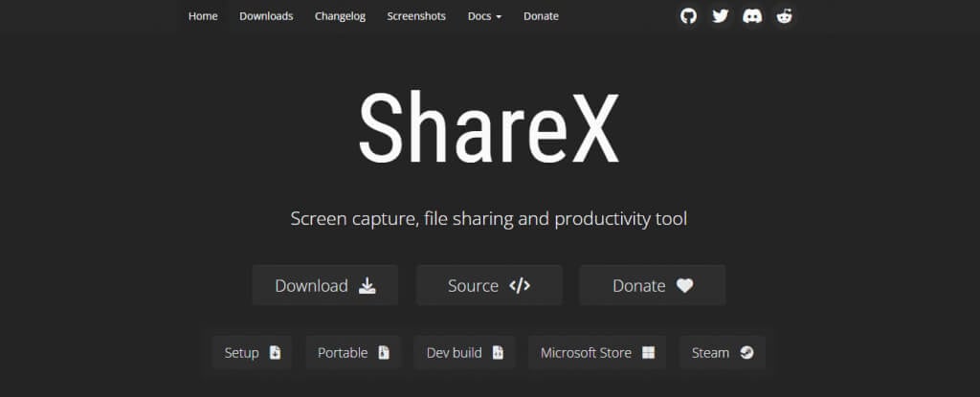View the Screenshots page

coord(416,16)
